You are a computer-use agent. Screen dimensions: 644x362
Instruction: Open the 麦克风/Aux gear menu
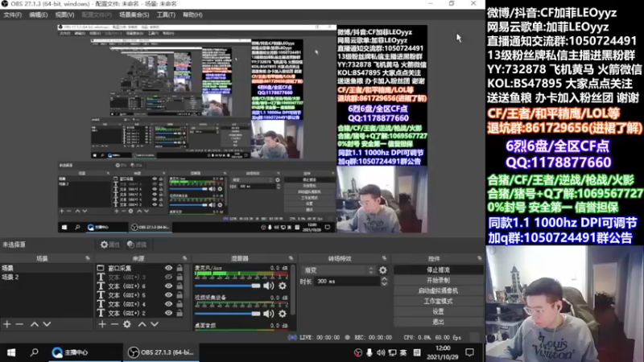[283, 286]
